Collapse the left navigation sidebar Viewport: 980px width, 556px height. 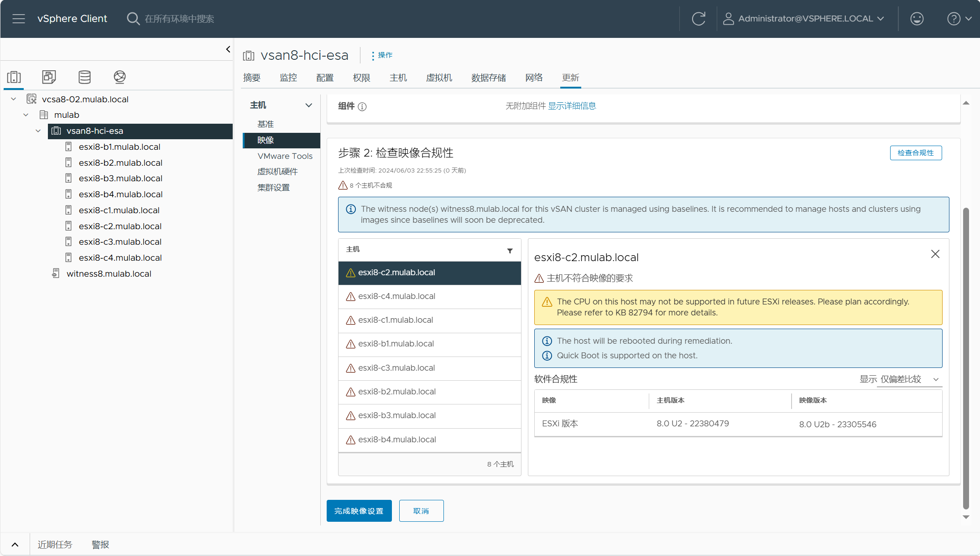tap(228, 49)
